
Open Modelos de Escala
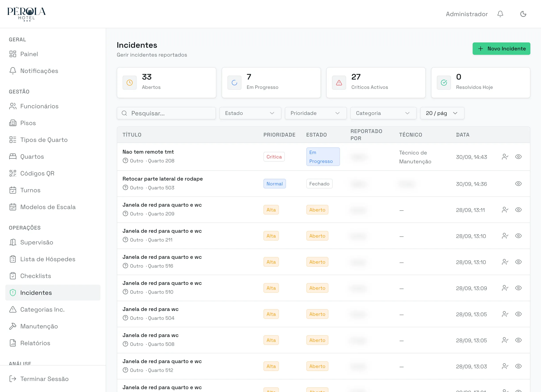click(53, 207)
